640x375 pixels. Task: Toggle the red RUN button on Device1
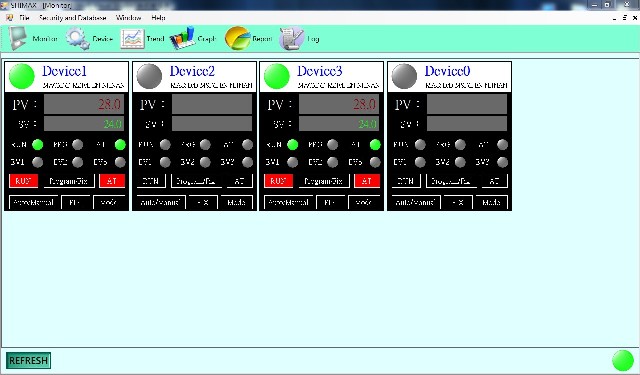[x=23, y=181]
